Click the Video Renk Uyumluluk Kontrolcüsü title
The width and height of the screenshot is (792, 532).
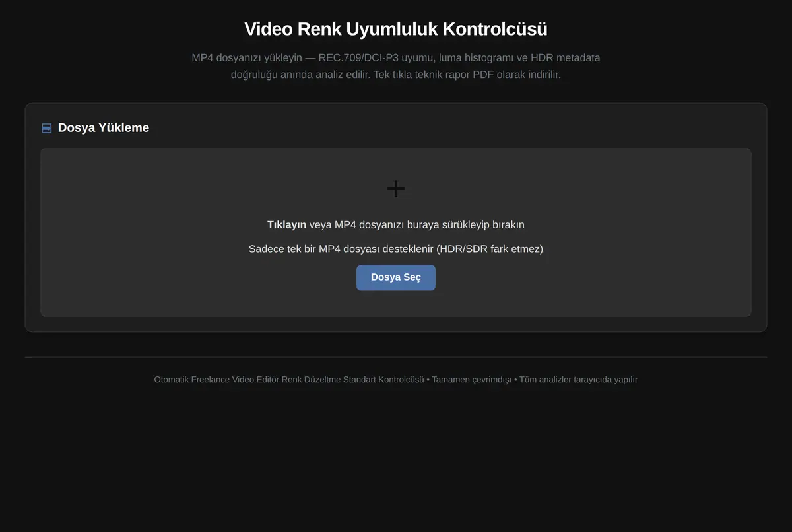click(396, 29)
